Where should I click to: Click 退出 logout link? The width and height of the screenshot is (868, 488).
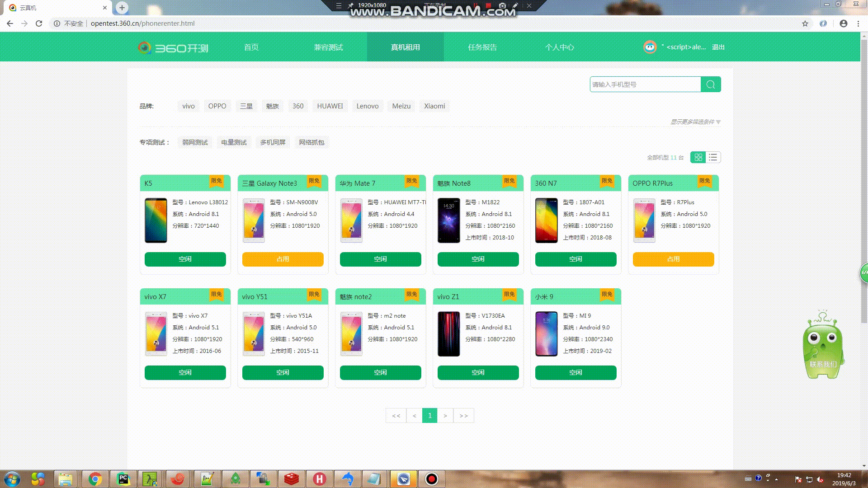(718, 47)
